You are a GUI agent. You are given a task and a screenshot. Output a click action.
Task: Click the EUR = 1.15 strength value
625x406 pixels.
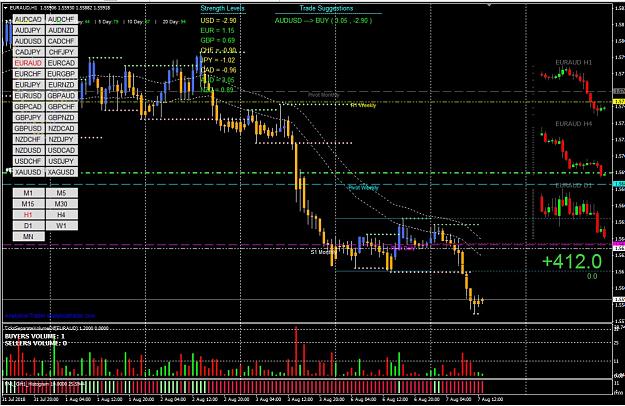218,30
